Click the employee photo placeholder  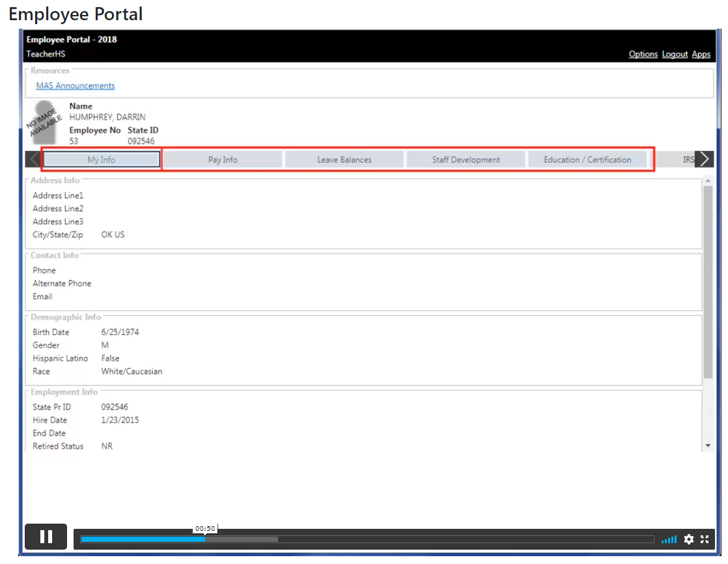(x=44, y=122)
